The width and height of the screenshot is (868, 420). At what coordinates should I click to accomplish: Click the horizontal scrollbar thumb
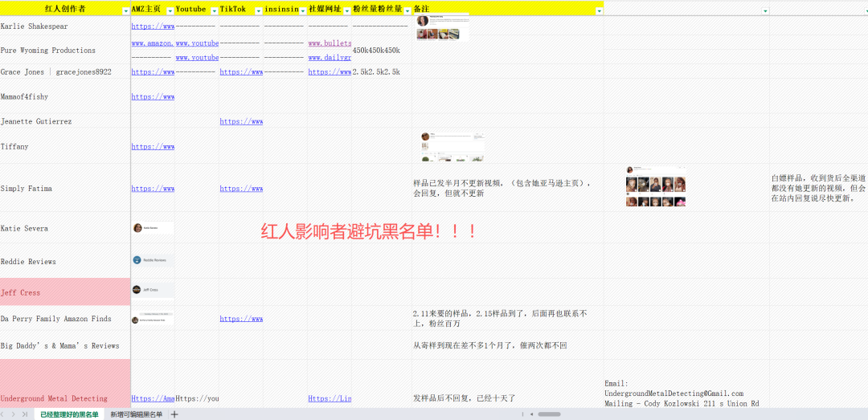click(x=549, y=414)
